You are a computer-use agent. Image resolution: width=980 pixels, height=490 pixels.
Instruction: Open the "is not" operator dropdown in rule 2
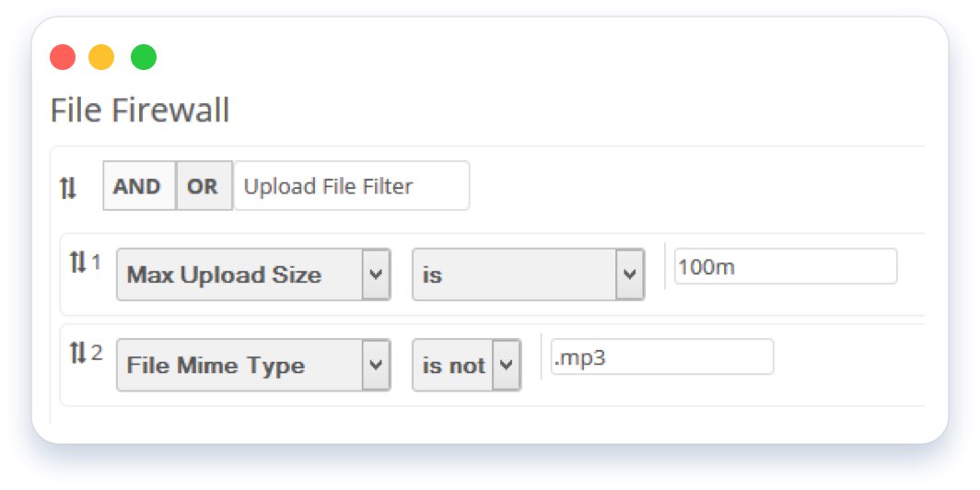466,365
